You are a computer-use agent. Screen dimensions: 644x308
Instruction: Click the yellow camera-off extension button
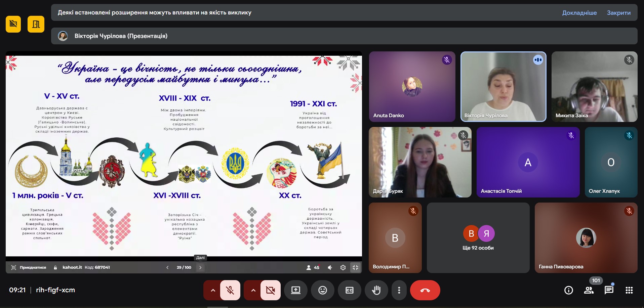(13, 24)
